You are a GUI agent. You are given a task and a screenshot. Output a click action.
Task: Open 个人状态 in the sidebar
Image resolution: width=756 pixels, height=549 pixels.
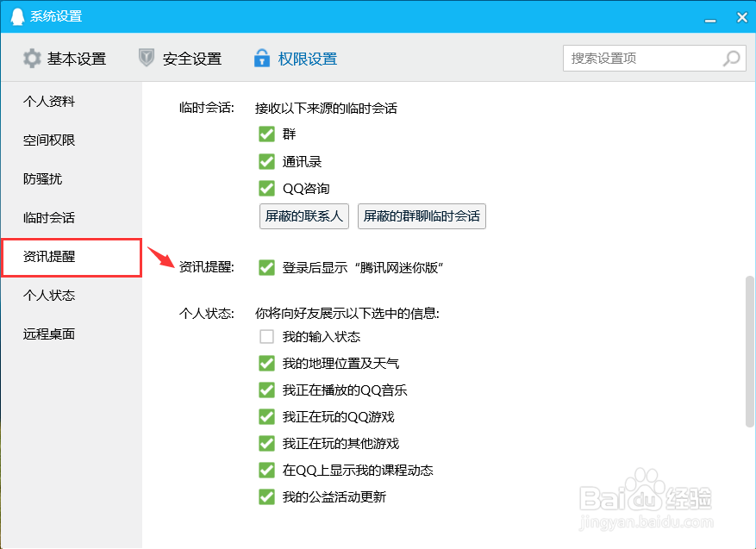72,296
